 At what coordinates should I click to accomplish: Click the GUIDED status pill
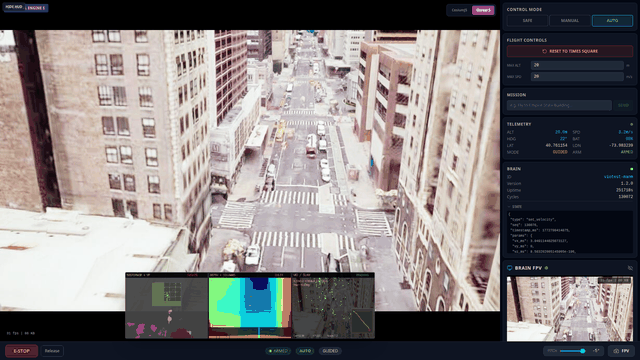330,351
